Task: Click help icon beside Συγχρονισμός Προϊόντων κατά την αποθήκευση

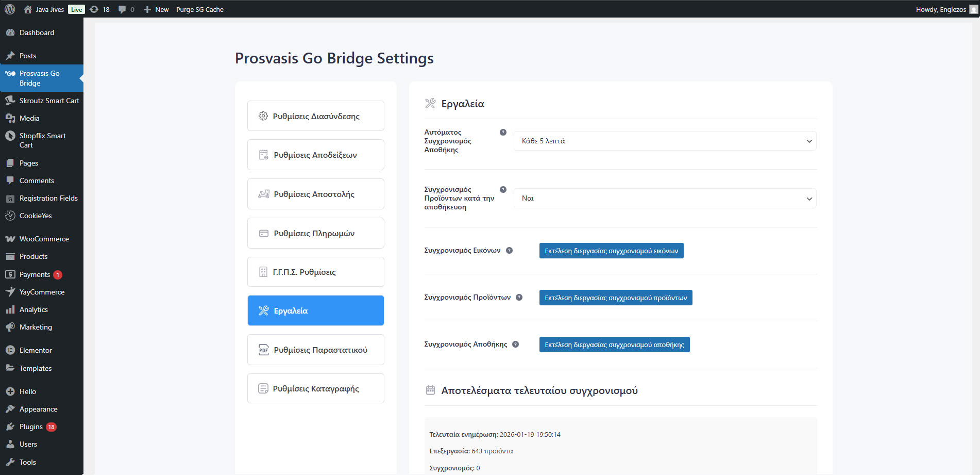Action: pos(503,190)
